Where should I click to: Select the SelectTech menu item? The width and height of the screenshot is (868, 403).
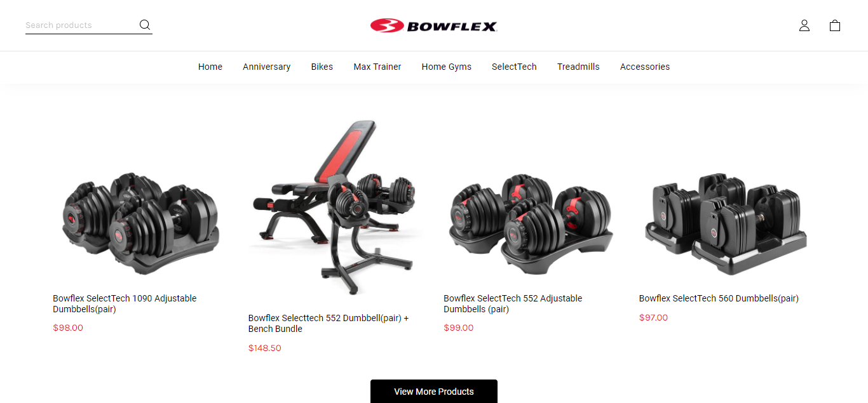tap(514, 67)
